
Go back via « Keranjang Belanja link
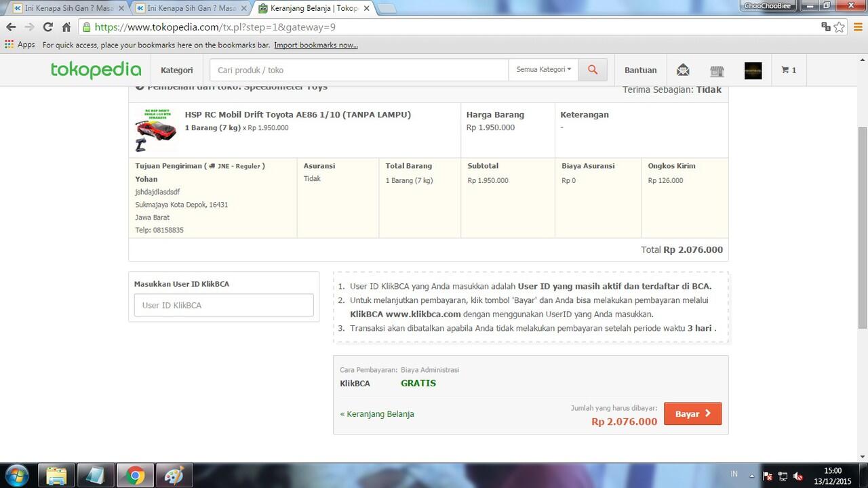[377, 413]
